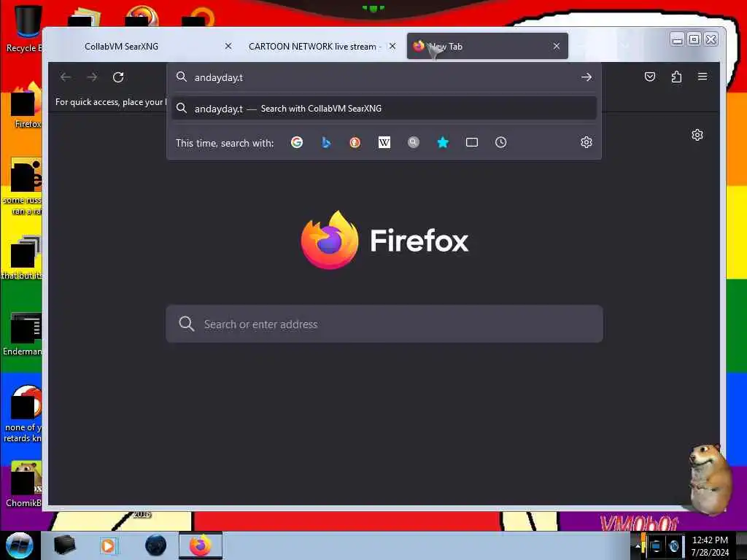This screenshot has width=747, height=560.
Task: Select Enderman desktop icon
Action: (x=23, y=334)
